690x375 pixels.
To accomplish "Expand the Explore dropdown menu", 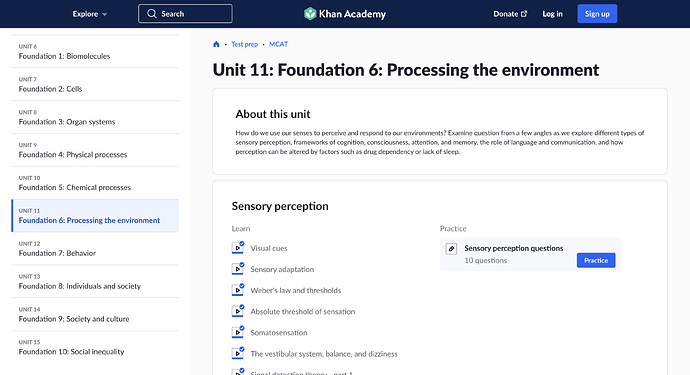I will 90,14.
